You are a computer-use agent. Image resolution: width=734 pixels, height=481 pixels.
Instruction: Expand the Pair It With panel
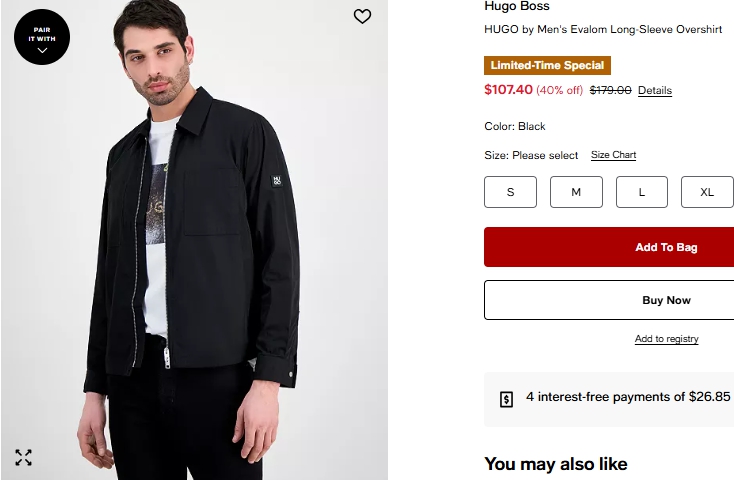(x=42, y=37)
